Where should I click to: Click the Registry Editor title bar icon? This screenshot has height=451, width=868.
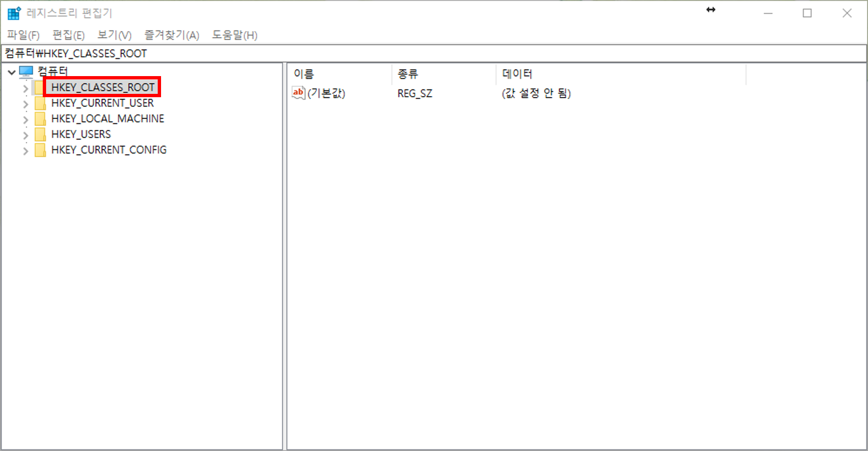click(x=14, y=13)
